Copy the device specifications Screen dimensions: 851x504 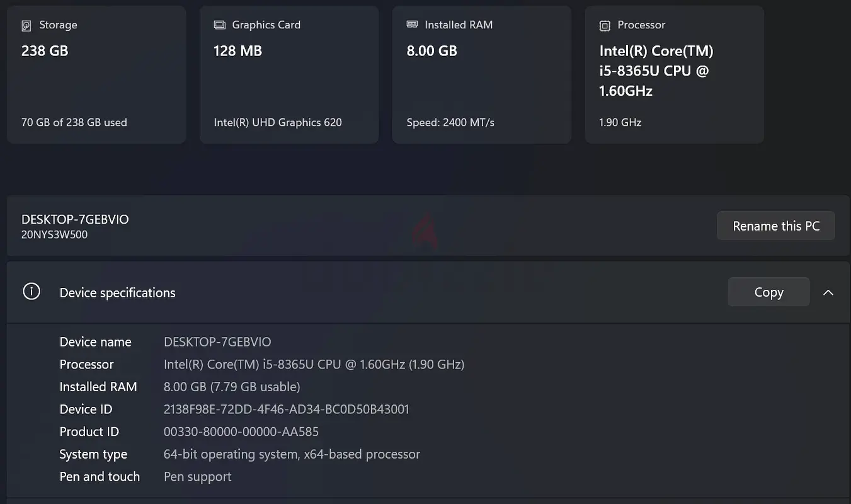point(768,292)
